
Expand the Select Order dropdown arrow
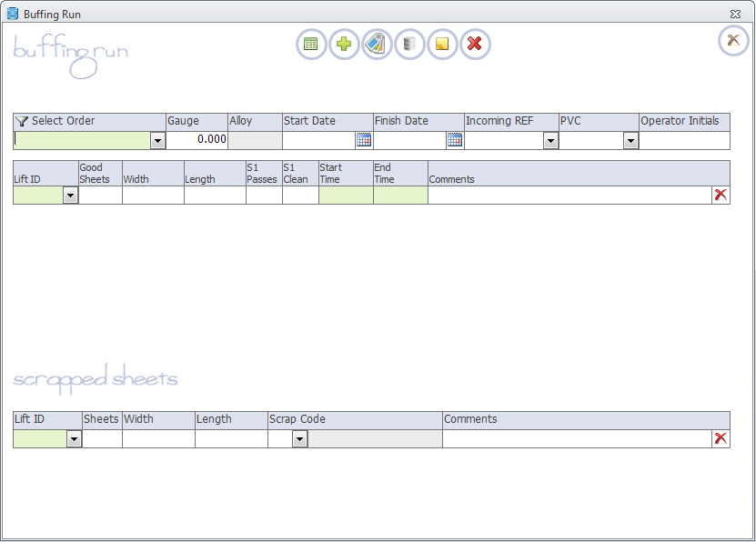(x=157, y=141)
